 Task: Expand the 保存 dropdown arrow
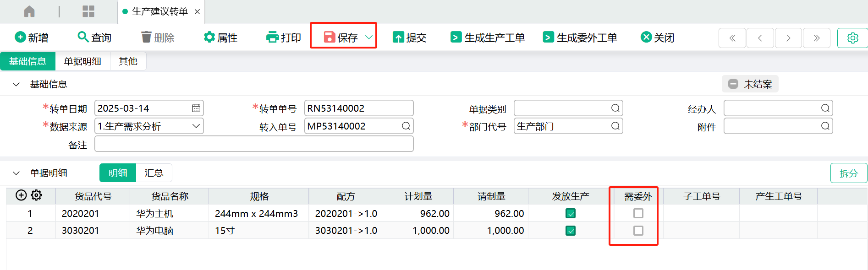(368, 38)
